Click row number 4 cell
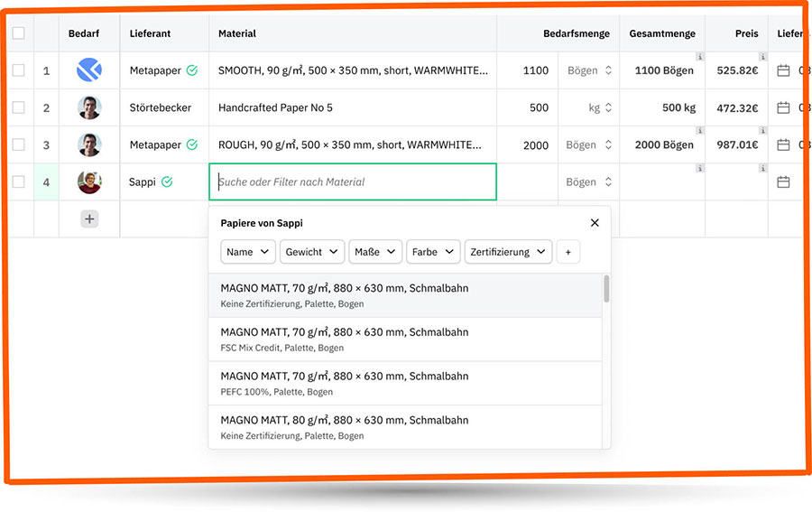812x512 pixels. (x=46, y=182)
